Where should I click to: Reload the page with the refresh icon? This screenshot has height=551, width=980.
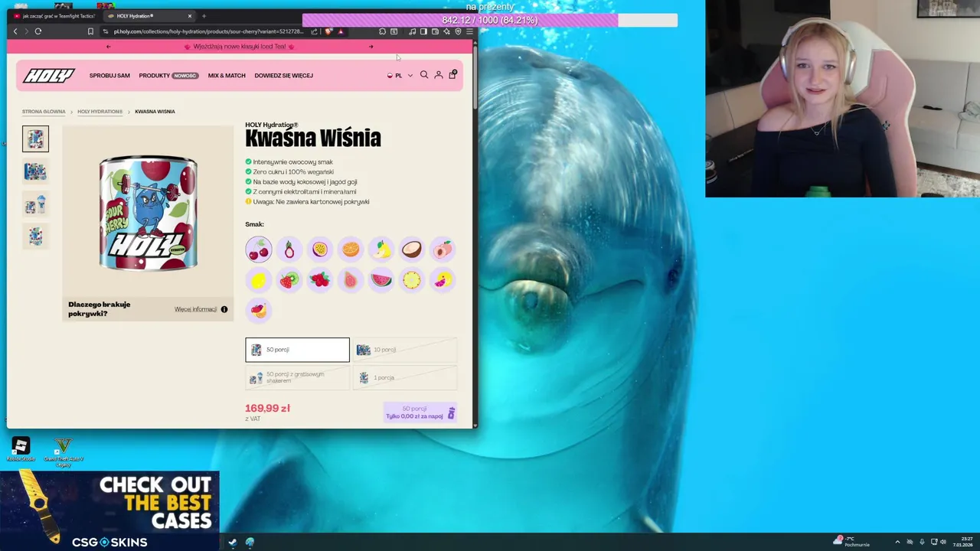tap(38, 31)
